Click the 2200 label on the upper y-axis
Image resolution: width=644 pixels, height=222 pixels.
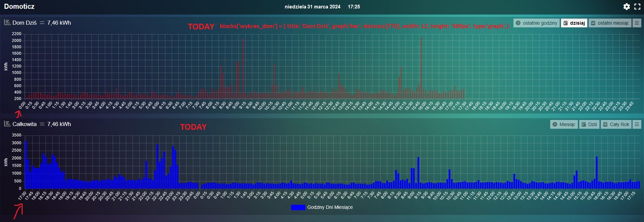pyautogui.click(x=17, y=34)
